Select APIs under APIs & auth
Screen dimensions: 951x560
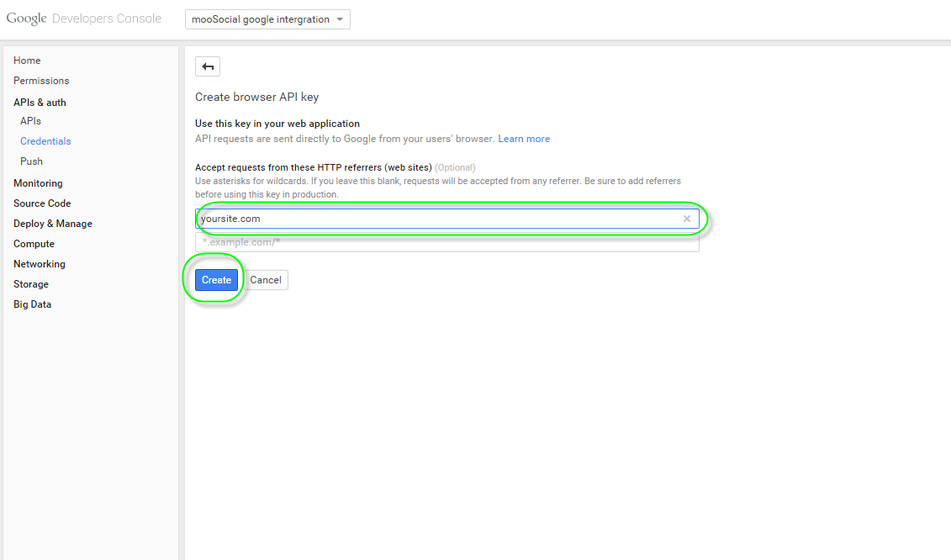tap(30, 121)
